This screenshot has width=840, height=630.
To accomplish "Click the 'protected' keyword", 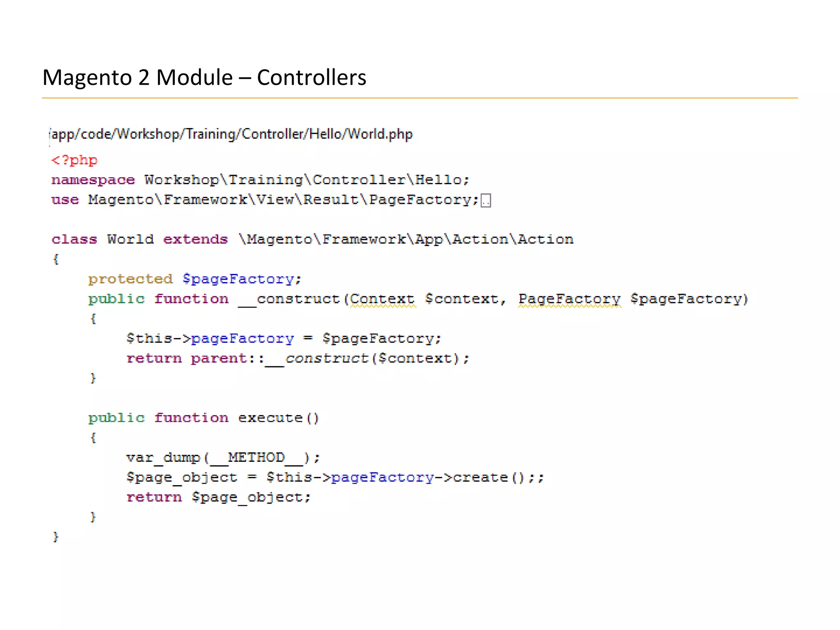I will (x=130, y=279).
